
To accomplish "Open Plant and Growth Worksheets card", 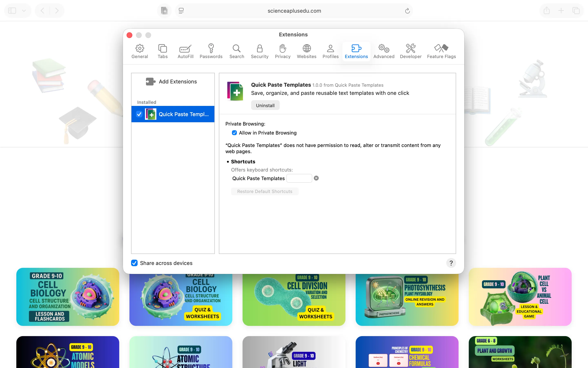I will (520, 352).
